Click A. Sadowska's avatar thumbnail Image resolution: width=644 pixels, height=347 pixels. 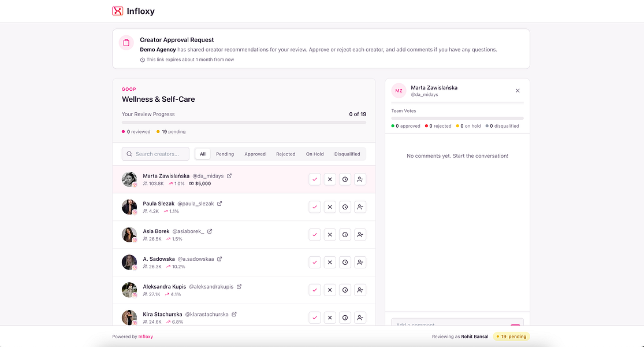tap(129, 263)
